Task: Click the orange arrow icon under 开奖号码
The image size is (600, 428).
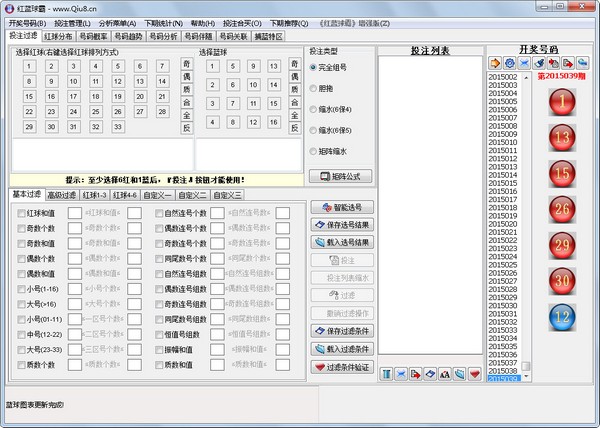Action: [496, 63]
